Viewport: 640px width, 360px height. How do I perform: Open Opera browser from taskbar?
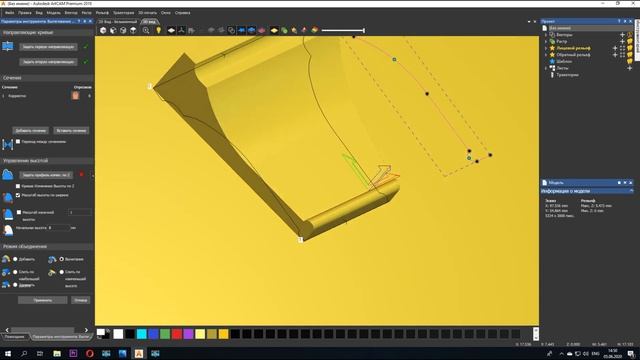point(90,353)
